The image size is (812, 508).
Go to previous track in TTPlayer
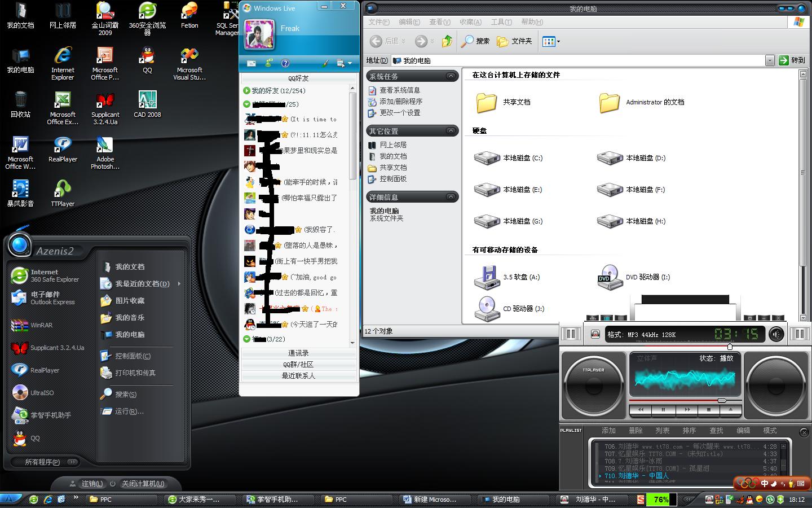click(641, 409)
